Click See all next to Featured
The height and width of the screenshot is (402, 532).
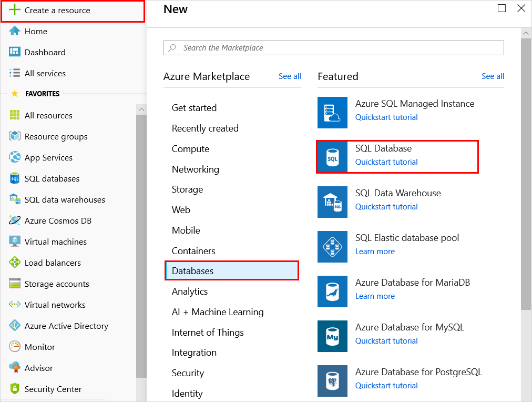(493, 76)
